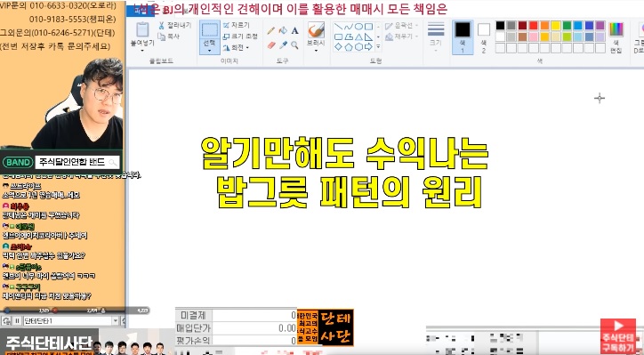Select the Right arrow shape
The width and height of the screenshot is (644, 355).
pos(369,47)
